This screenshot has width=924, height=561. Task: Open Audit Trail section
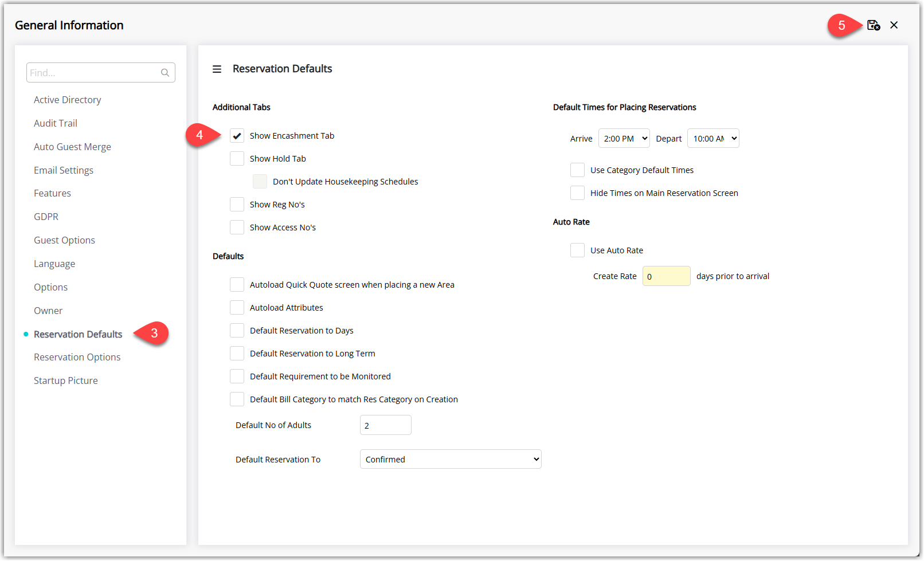56,123
